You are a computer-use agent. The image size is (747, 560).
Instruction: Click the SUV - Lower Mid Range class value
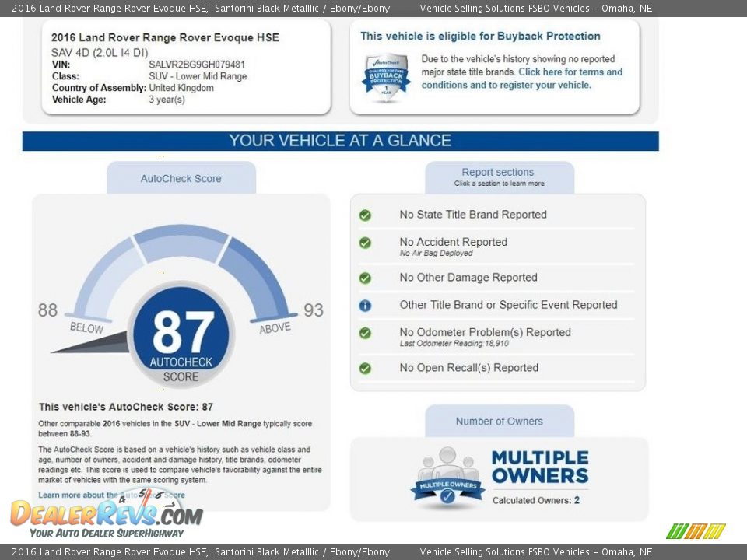[x=198, y=76]
